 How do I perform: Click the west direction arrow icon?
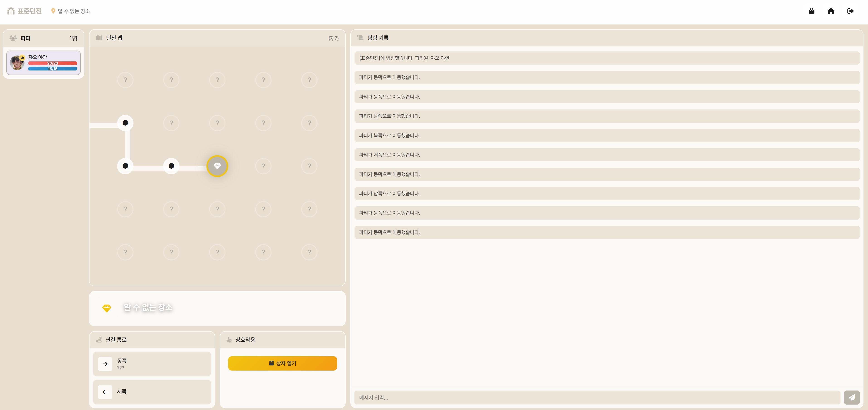tap(105, 392)
